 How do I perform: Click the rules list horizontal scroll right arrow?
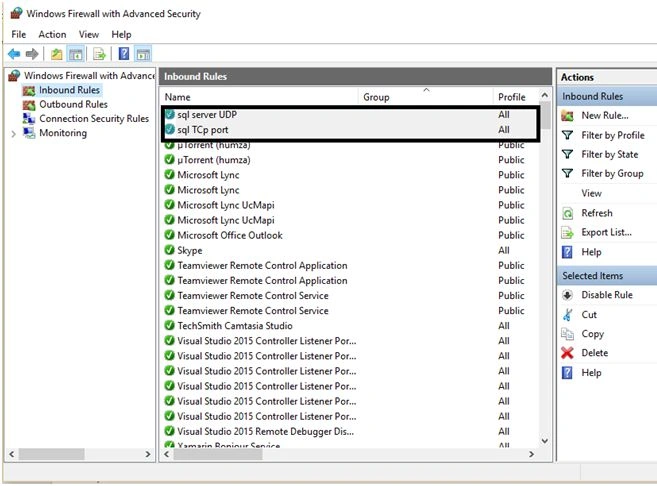pyautogui.click(x=532, y=454)
